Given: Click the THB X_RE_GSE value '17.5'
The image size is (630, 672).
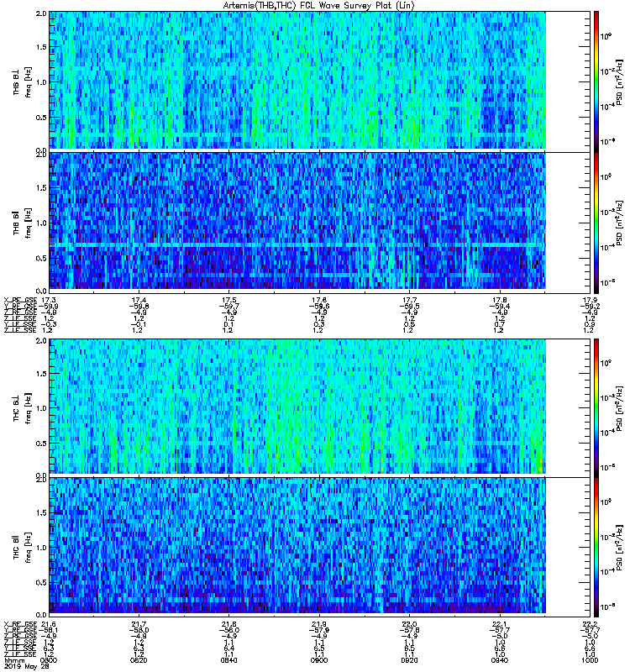Looking at the screenshot, I should [228, 300].
